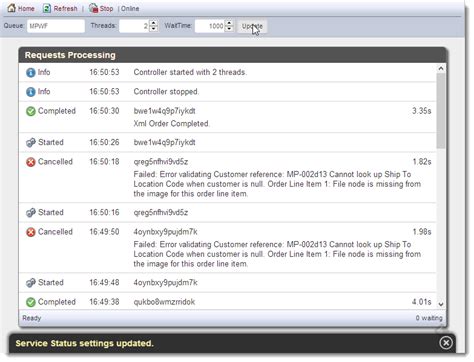Click the requests list scrollbar thumb
Image resolution: width=474 pixels, height=362 pixels.
(x=441, y=111)
